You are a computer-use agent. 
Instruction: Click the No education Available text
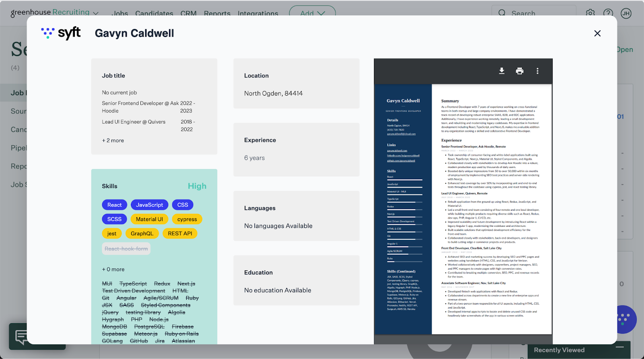pyautogui.click(x=278, y=291)
